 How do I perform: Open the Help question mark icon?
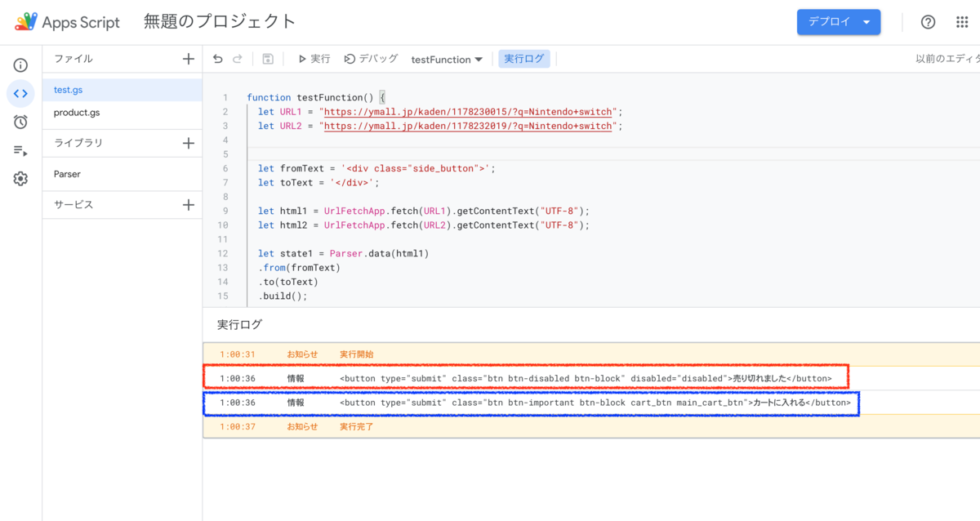pos(928,22)
